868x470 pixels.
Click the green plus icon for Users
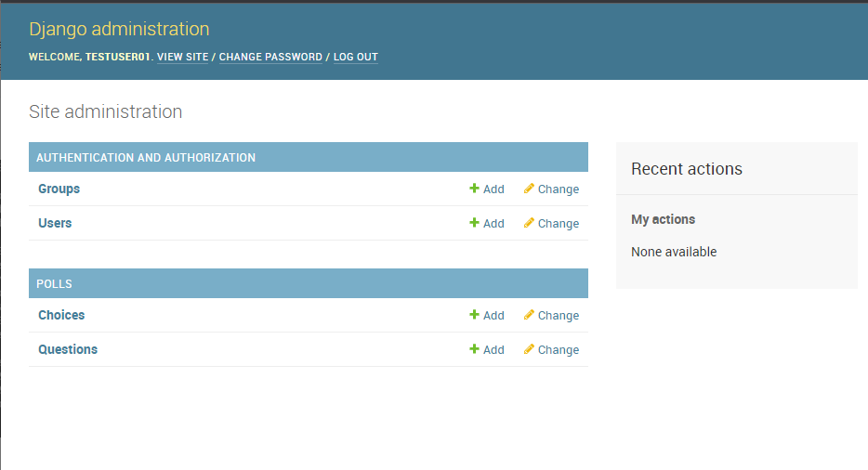click(474, 223)
